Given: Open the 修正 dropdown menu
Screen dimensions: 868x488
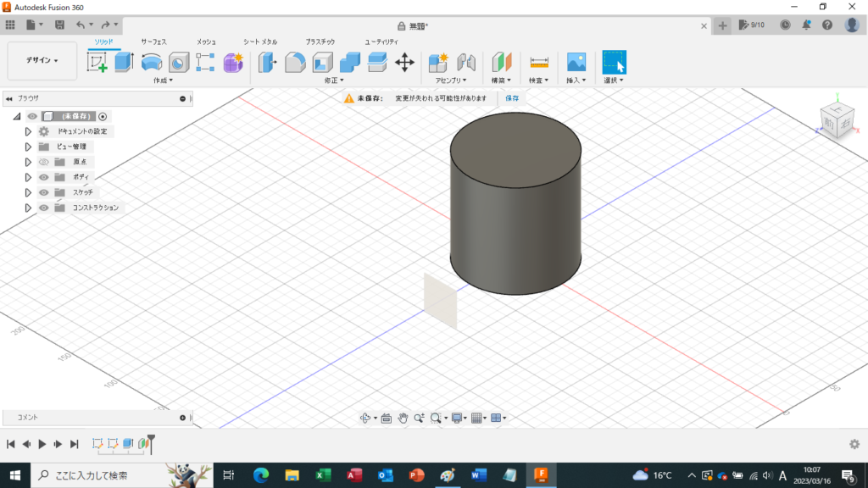Looking at the screenshot, I should tap(334, 80).
